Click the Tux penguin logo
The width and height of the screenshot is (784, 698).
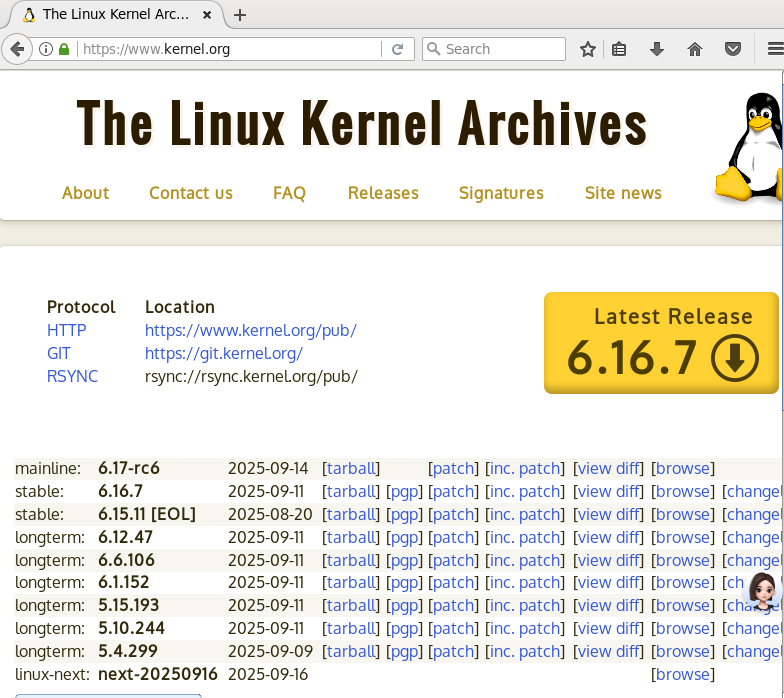pos(750,147)
